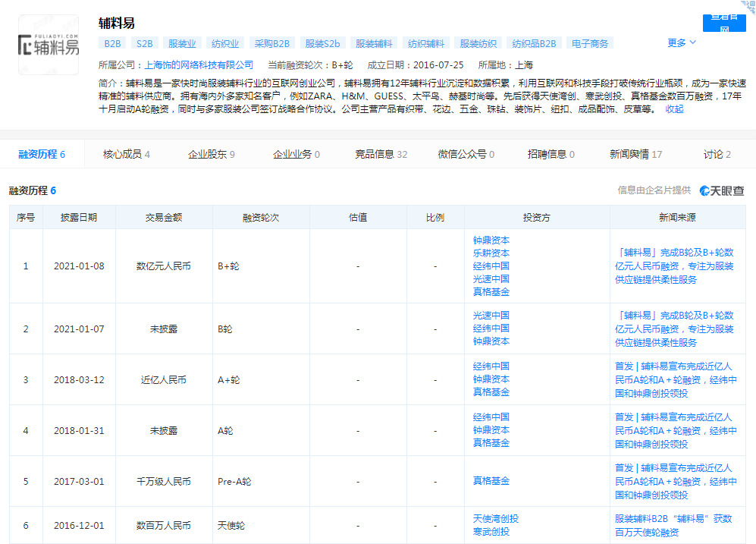Viewport: 756px width, 544px height.
Task: Open 光速中国 investor in B+轮 row
Action: pos(491,278)
